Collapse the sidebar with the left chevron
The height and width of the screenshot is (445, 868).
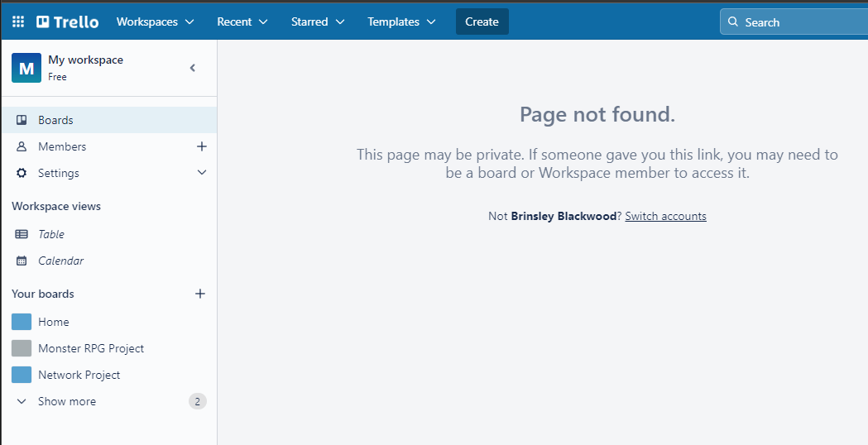coord(193,68)
